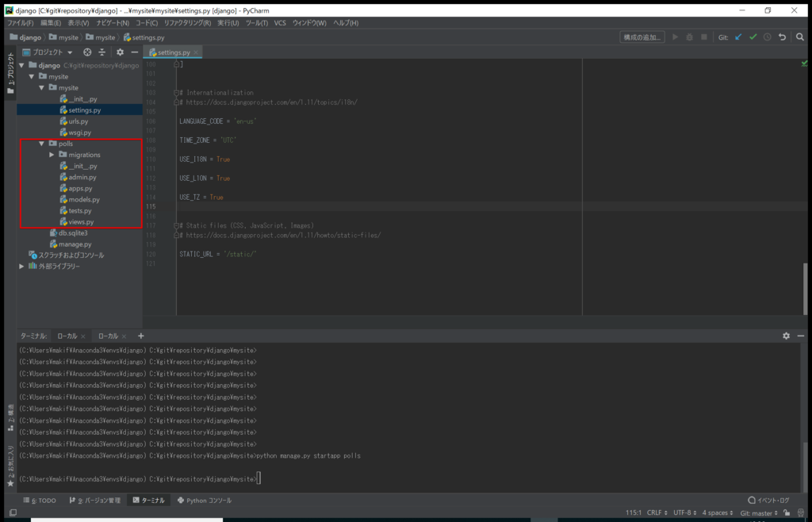Hide the project panel with minus icon

pos(135,52)
